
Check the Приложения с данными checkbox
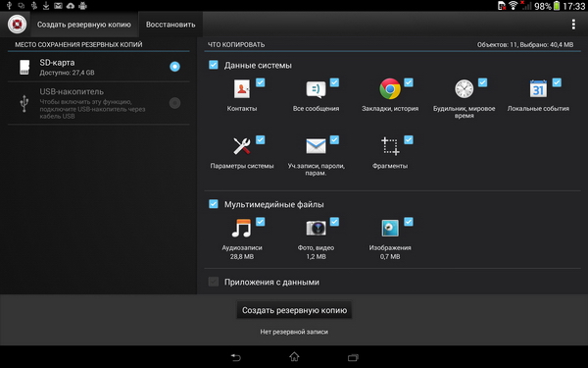[214, 282]
